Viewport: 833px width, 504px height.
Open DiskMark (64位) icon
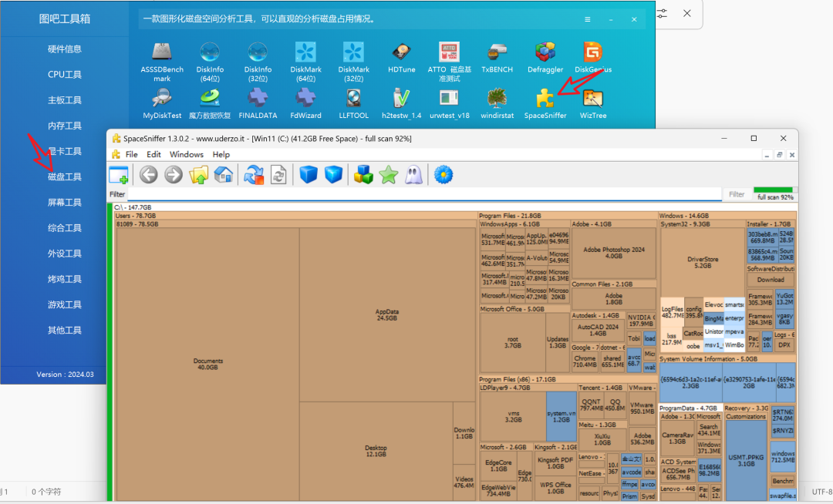pos(305,62)
